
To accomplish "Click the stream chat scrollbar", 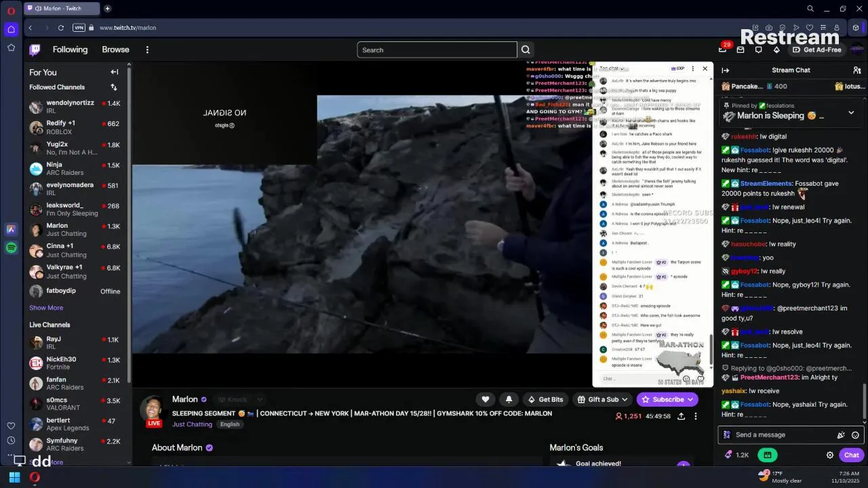I will 864,400.
